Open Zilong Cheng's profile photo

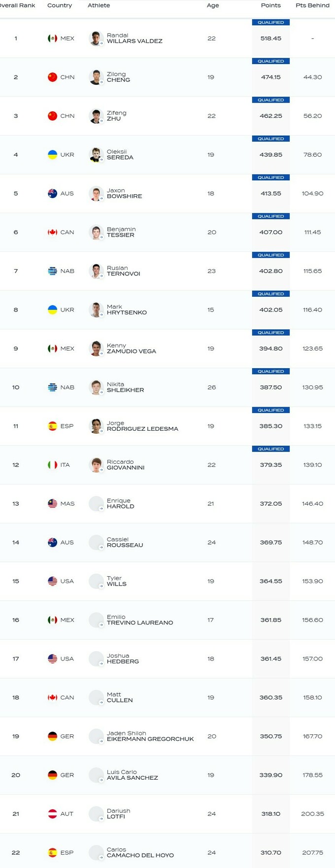coord(96,77)
